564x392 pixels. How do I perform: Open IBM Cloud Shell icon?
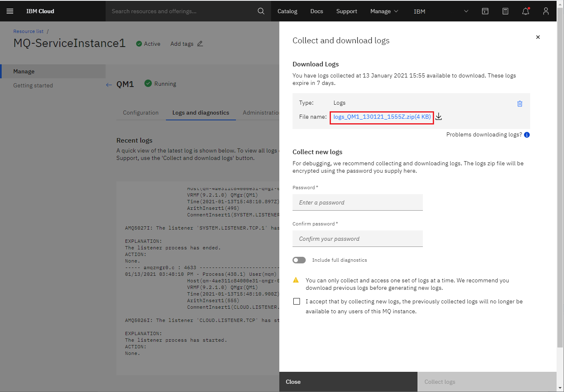click(x=485, y=11)
